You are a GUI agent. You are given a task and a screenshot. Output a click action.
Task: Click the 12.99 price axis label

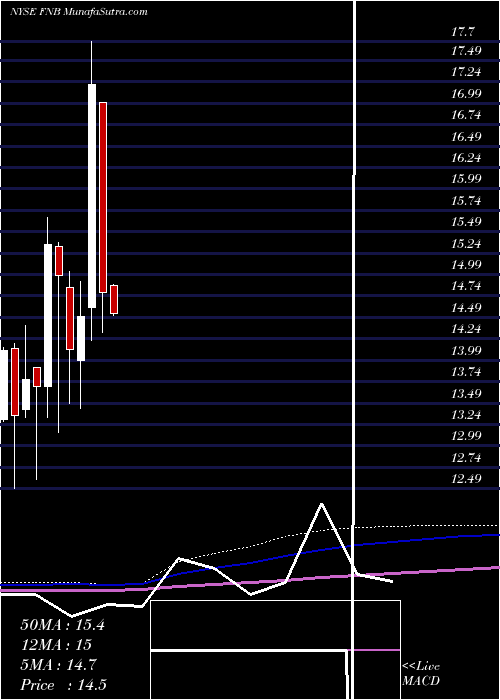tap(466, 436)
